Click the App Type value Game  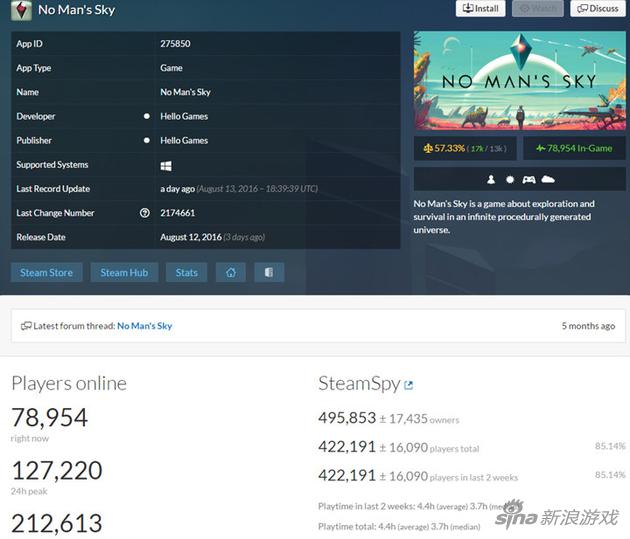(x=171, y=68)
